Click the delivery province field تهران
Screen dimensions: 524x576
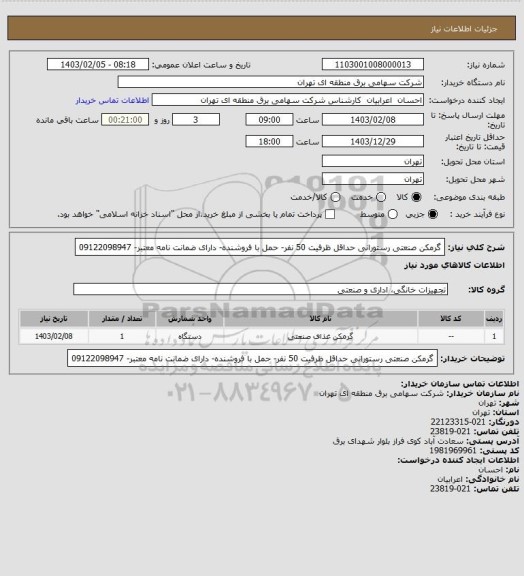click(373, 161)
